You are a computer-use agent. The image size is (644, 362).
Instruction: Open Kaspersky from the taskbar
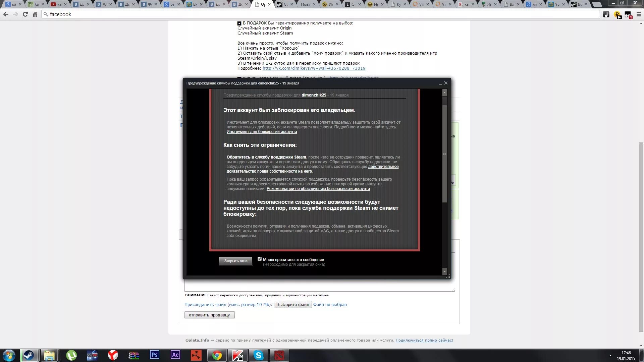point(238,355)
